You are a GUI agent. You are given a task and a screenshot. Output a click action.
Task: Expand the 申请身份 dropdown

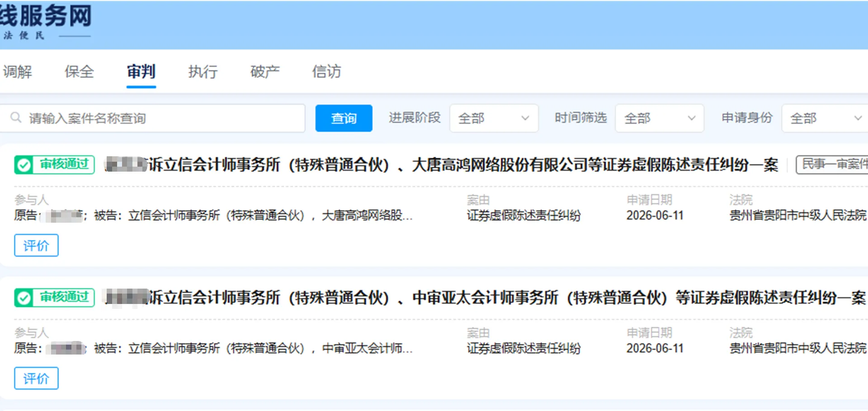(x=825, y=118)
